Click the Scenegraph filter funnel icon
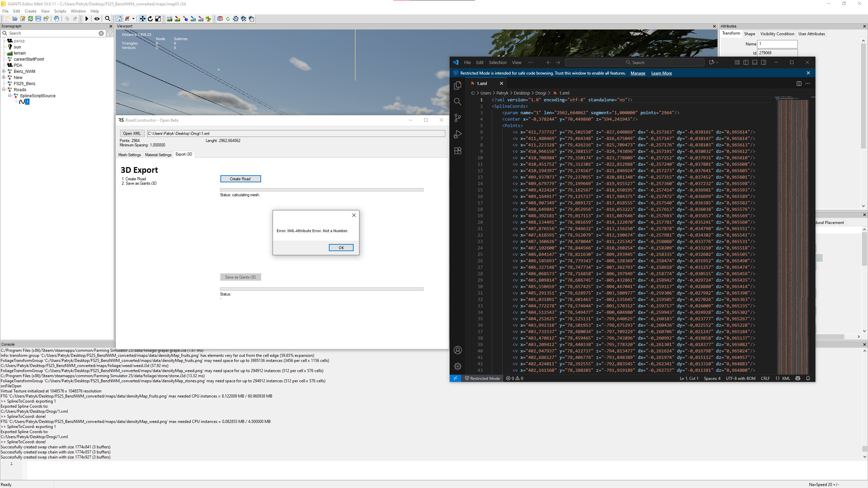Image resolution: width=868 pixels, height=488 pixels. pyautogui.click(x=110, y=33)
